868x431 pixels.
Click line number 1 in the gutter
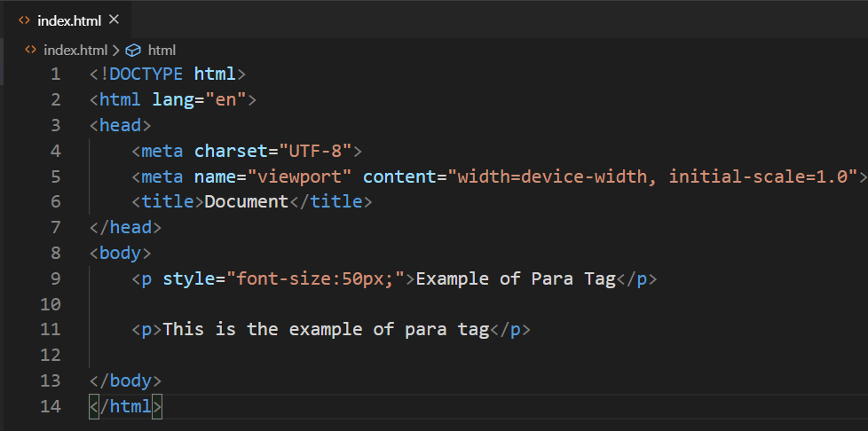[56, 74]
